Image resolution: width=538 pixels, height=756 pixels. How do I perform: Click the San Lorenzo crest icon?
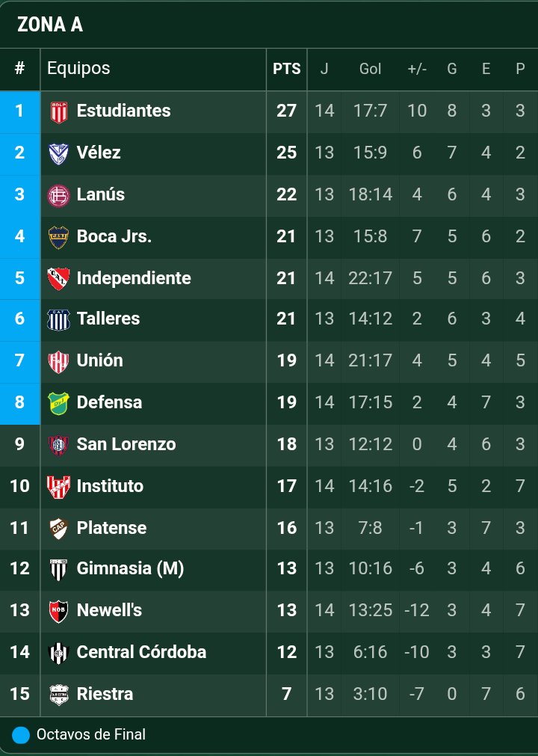coord(58,445)
